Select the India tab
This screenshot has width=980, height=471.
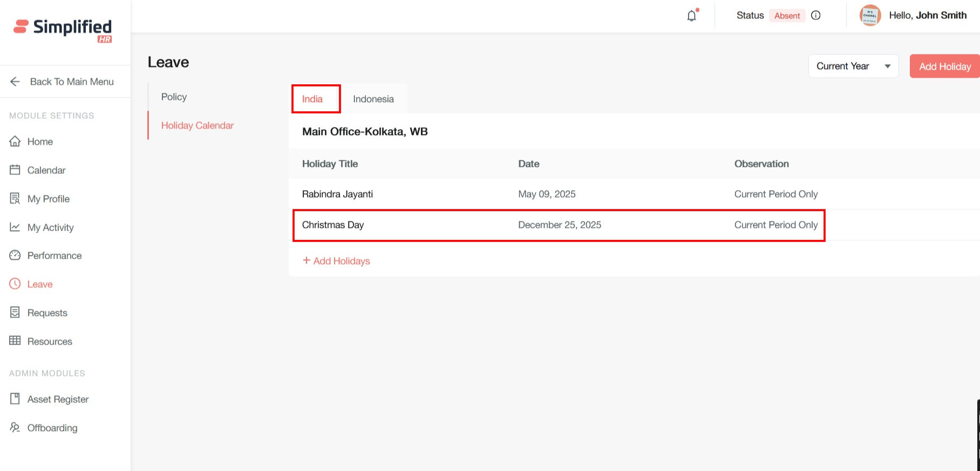tap(312, 99)
